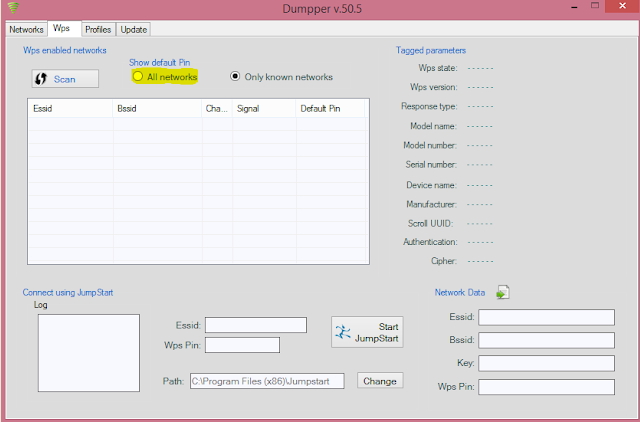Click the 'Serial number:' label
Viewport: 640px width, 422px height.
(x=431, y=164)
